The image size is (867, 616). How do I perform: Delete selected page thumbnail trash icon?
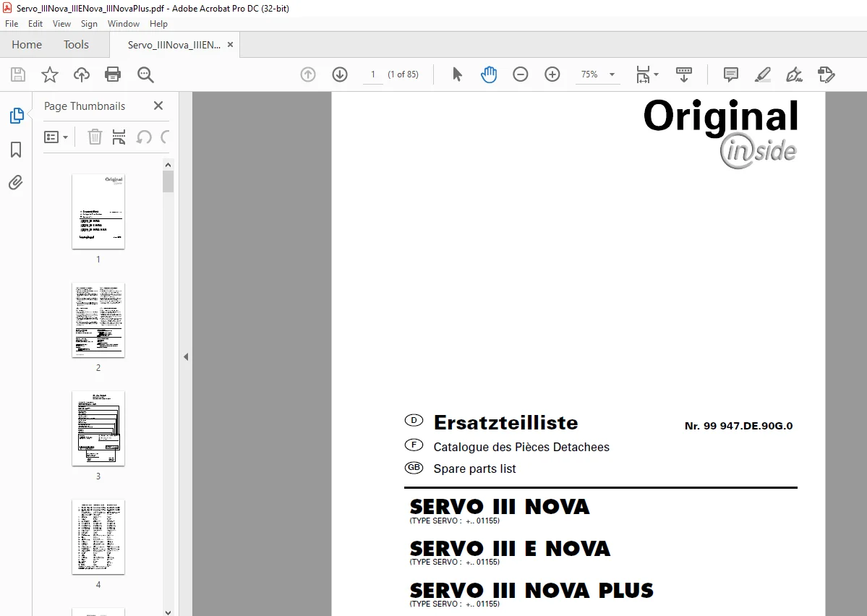[x=95, y=137]
